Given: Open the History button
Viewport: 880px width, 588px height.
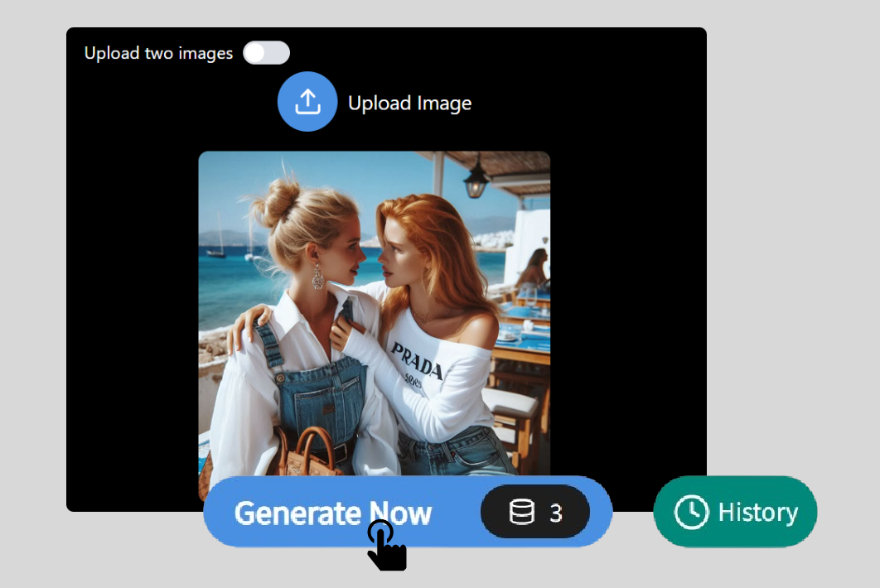Looking at the screenshot, I should (x=735, y=512).
